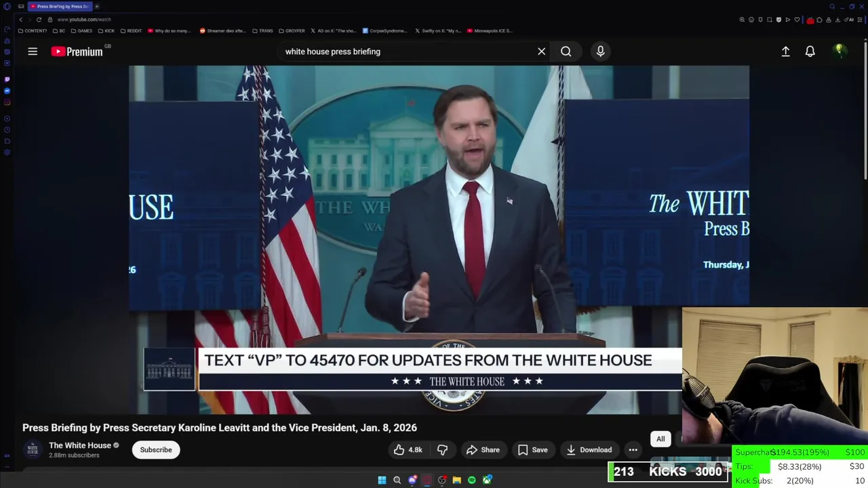The width and height of the screenshot is (868, 488).
Task: Open YouTube notifications bell
Action: click(810, 52)
